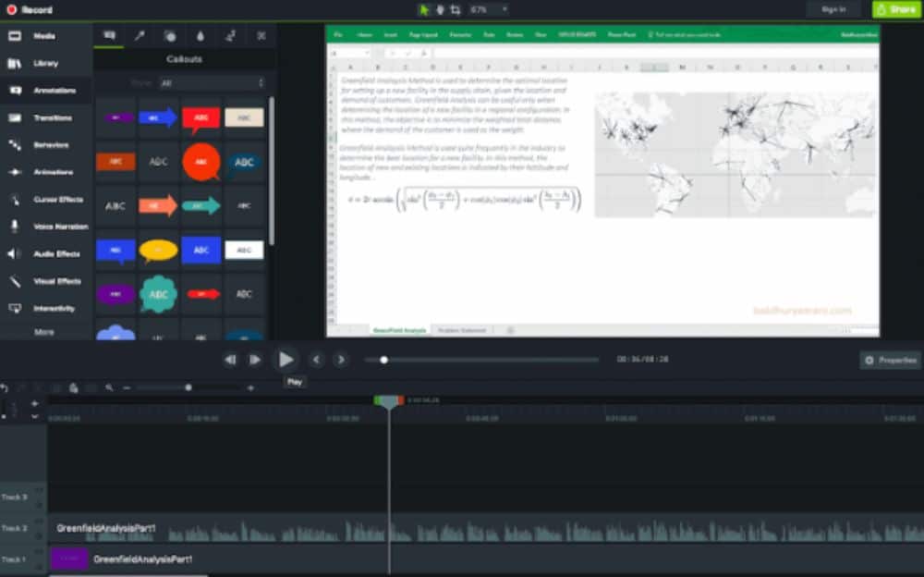Pick the blue arrow callout

pyautogui.click(x=158, y=117)
